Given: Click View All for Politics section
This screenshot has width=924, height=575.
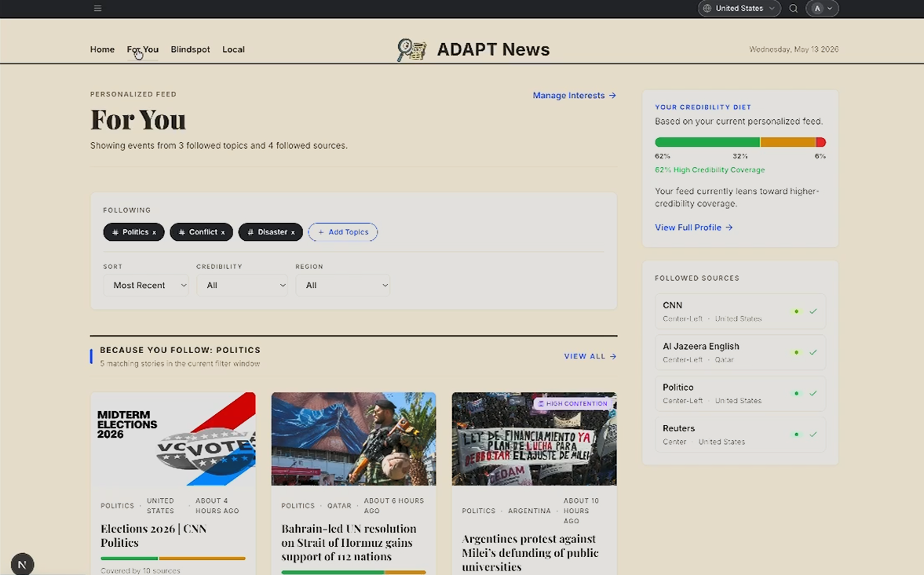Looking at the screenshot, I should pos(590,356).
